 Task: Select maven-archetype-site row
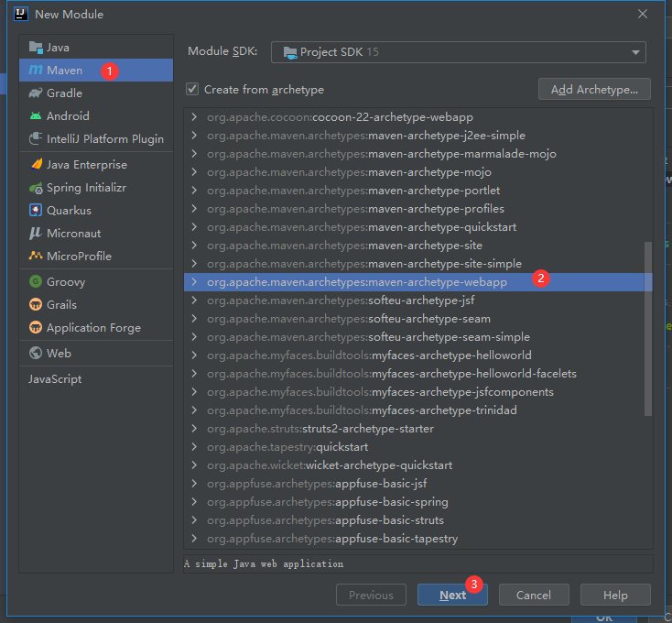click(x=417, y=246)
